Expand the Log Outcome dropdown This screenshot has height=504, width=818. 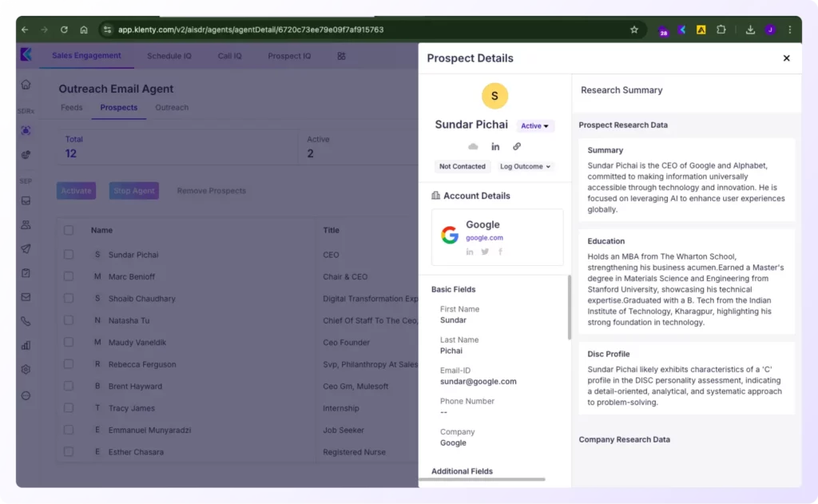click(x=525, y=166)
